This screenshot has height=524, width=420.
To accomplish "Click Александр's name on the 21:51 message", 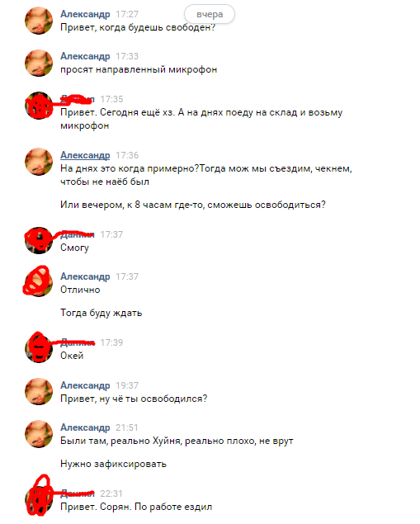I will (x=85, y=427).
